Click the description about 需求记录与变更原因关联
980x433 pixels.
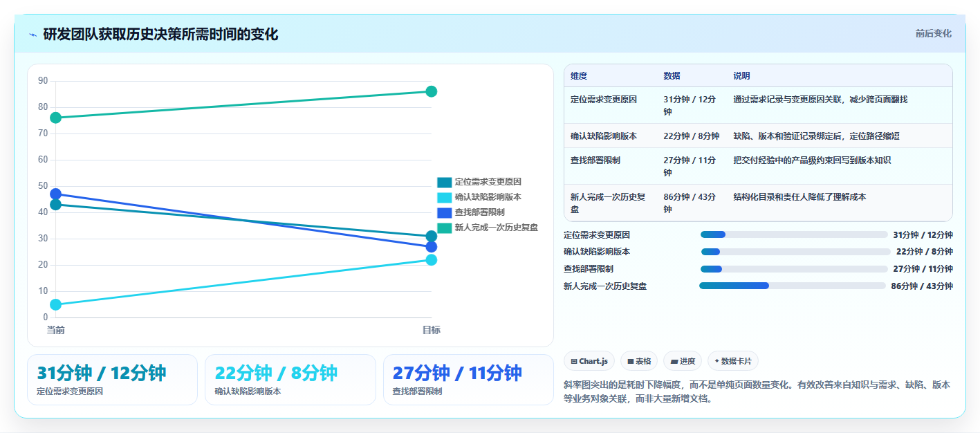point(820,100)
